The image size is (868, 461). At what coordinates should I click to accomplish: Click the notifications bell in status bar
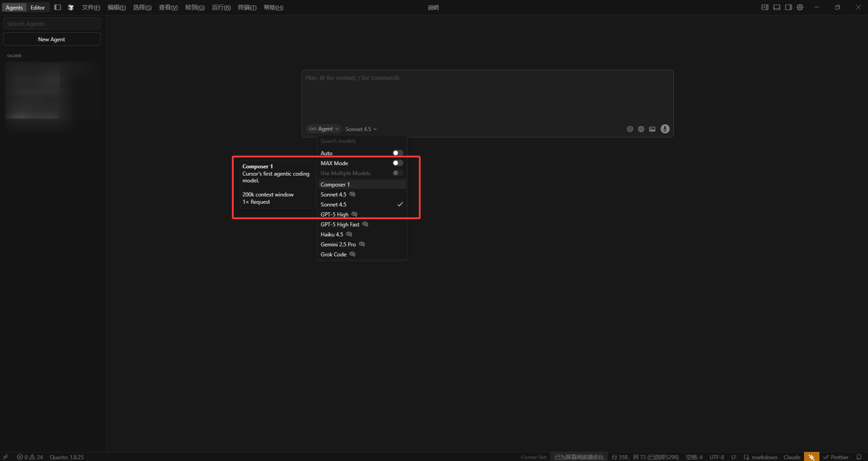tap(858, 457)
